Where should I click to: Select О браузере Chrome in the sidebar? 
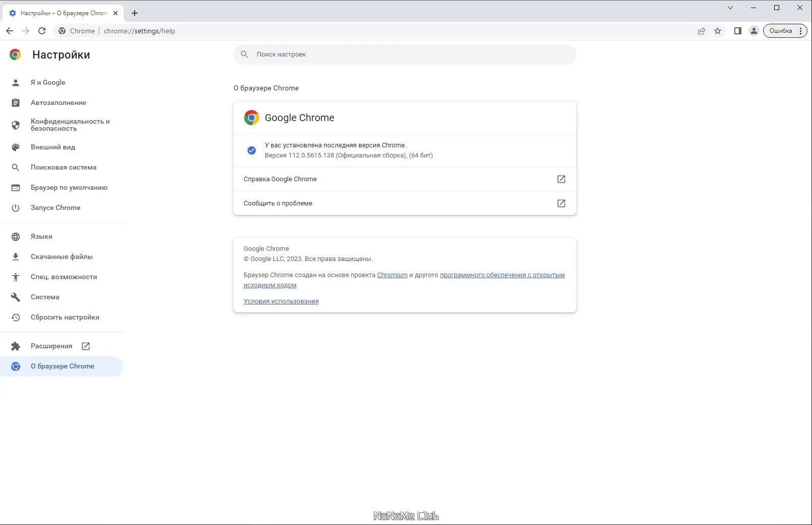tap(62, 366)
